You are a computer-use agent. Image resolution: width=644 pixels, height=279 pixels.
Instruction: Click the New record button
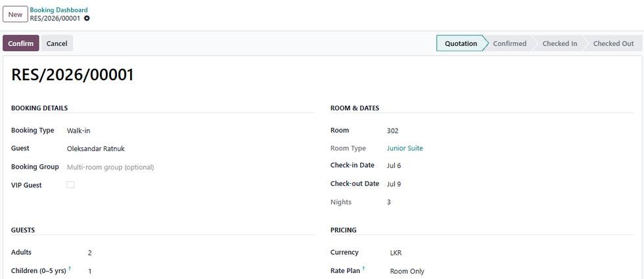(x=16, y=14)
